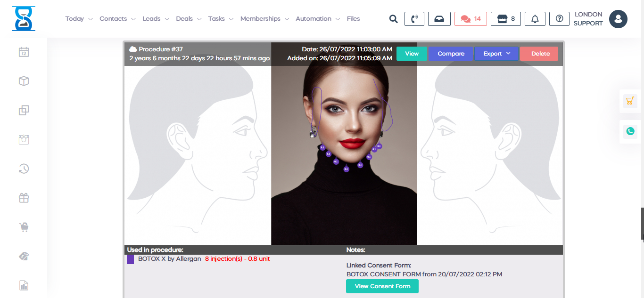Viewport: 644px width, 298px height.
Task: Click the floating orange cart icon on the right
Action: tap(630, 101)
